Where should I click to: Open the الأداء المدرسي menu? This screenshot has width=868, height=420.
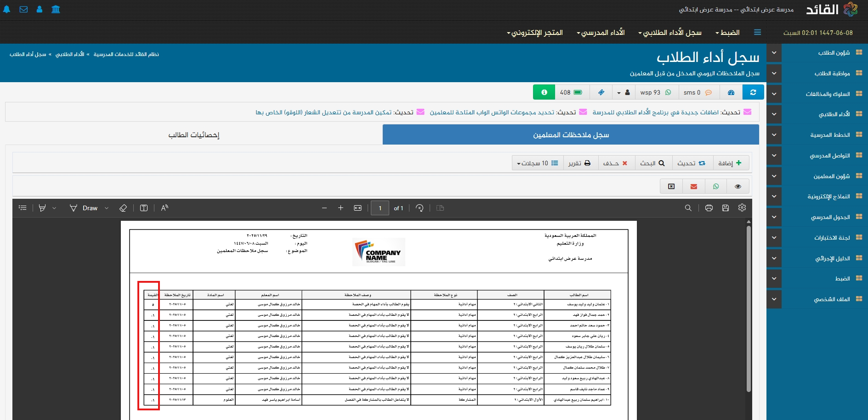(x=601, y=33)
